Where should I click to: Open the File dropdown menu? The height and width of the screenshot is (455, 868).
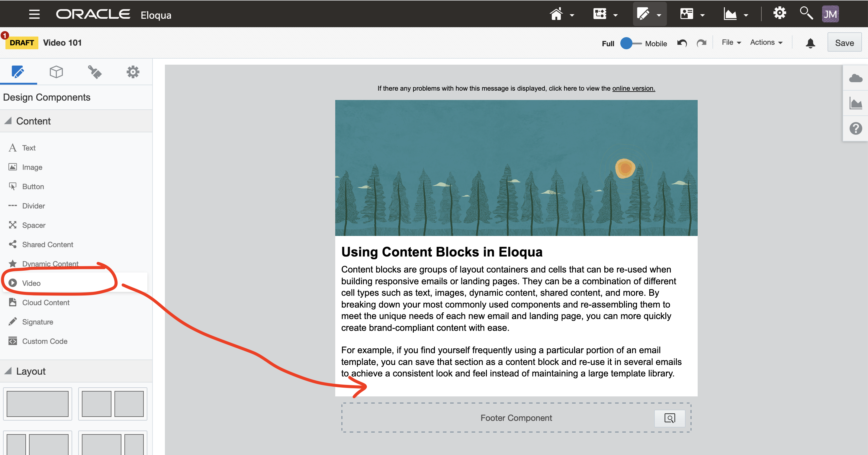pyautogui.click(x=731, y=43)
